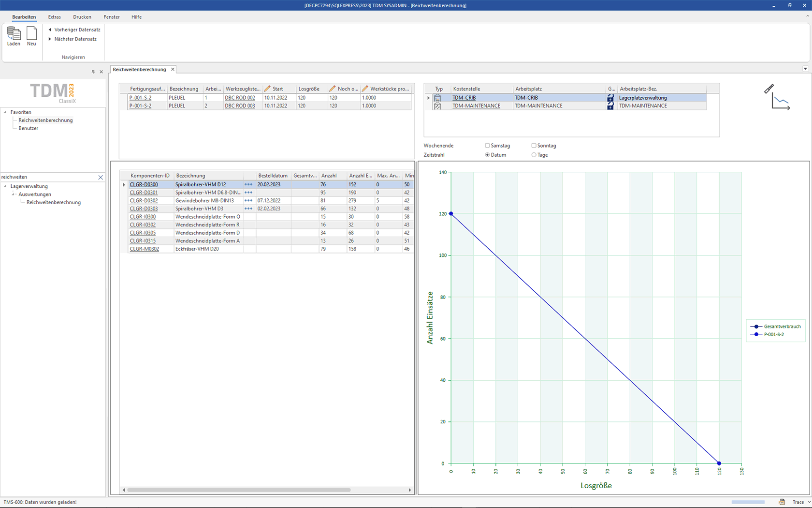The image size is (812, 508).
Task: Open ellipsis details for CLGR-D0300 row
Action: tap(248, 184)
